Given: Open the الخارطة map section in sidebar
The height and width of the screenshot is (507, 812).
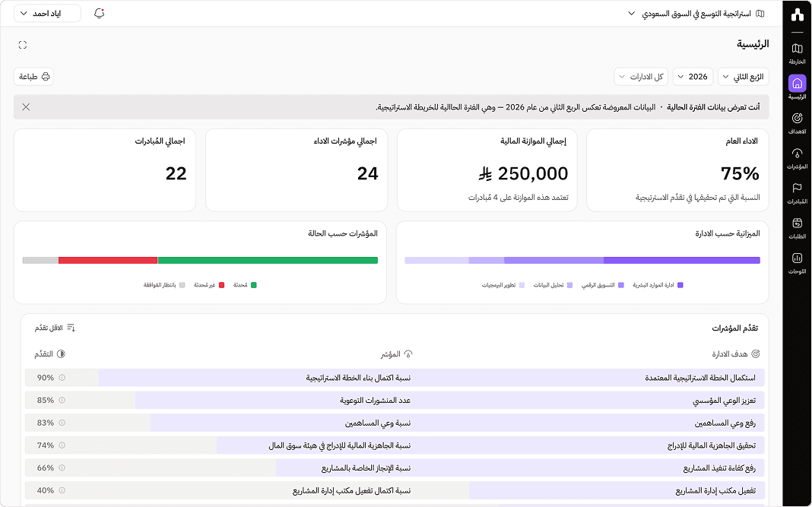Looking at the screenshot, I should pos(797,53).
